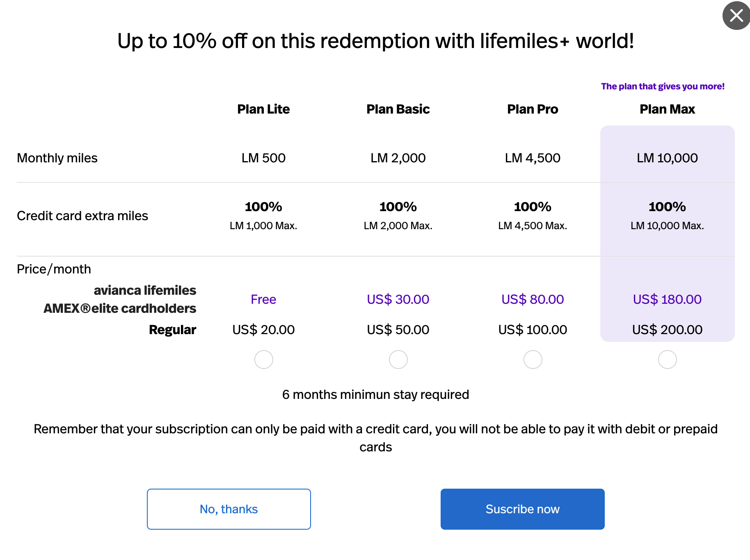This screenshot has height=560, width=750.
Task: Click the US$ 180.00 Plan Max price
Action: pos(667,299)
